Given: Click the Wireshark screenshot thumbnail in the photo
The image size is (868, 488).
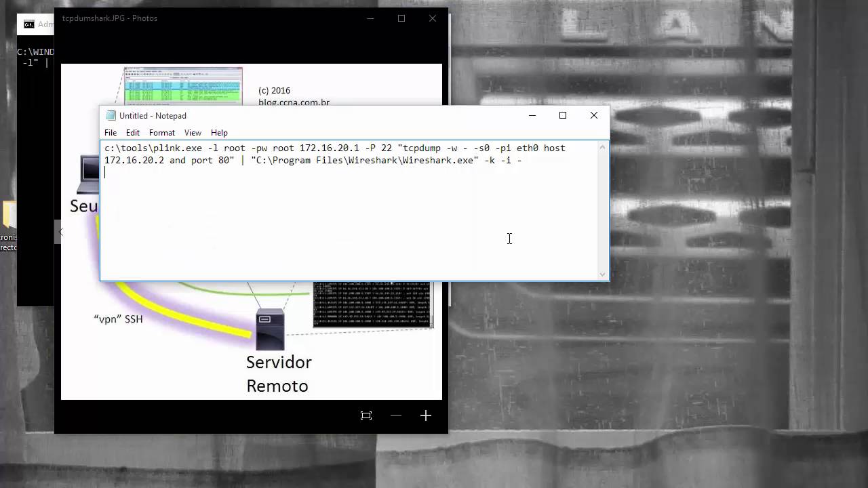Looking at the screenshot, I should coord(183,85).
